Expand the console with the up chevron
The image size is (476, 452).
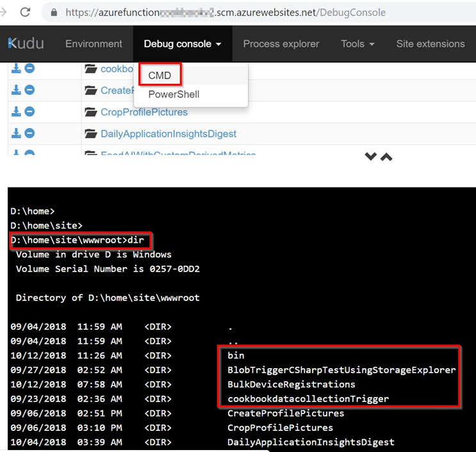tap(386, 157)
